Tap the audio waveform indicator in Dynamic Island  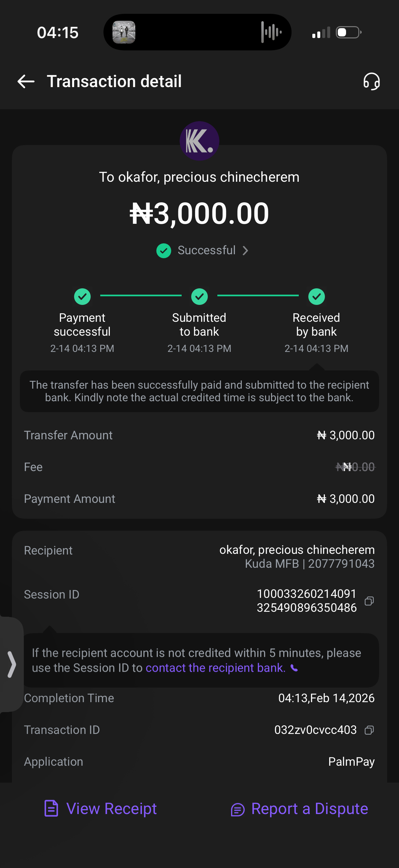click(x=271, y=32)
